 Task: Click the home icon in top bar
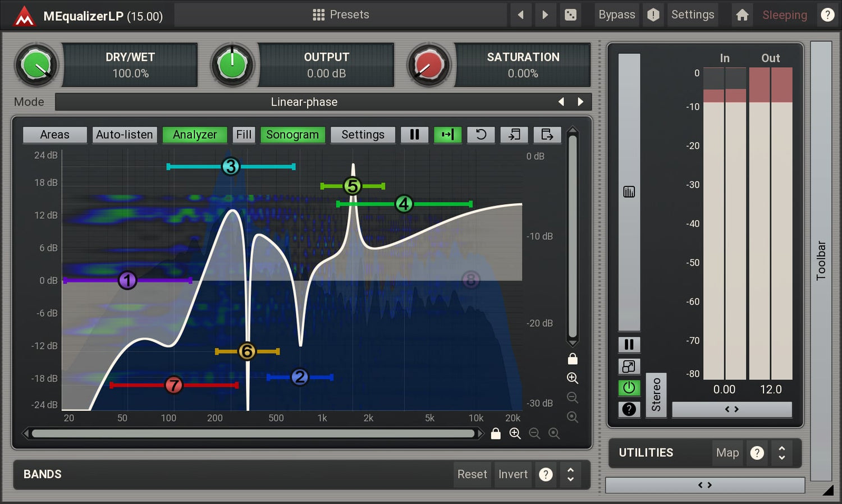point(742,15)
